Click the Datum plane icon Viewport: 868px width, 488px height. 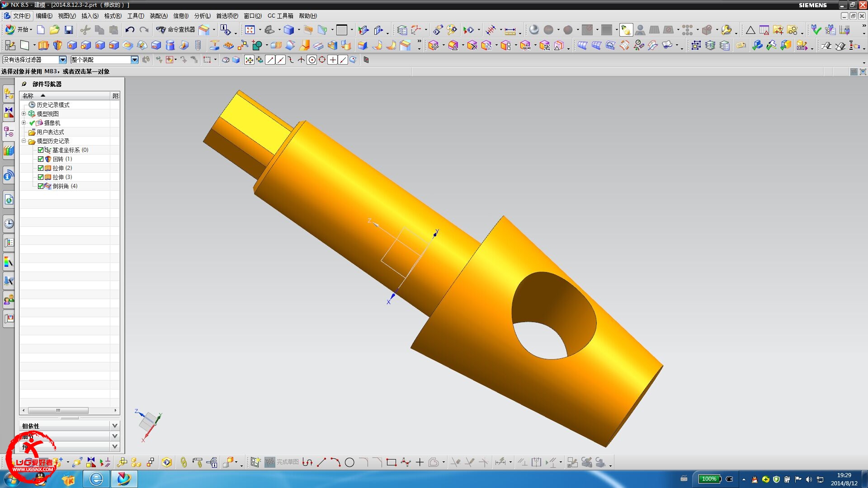coord(24,45)
